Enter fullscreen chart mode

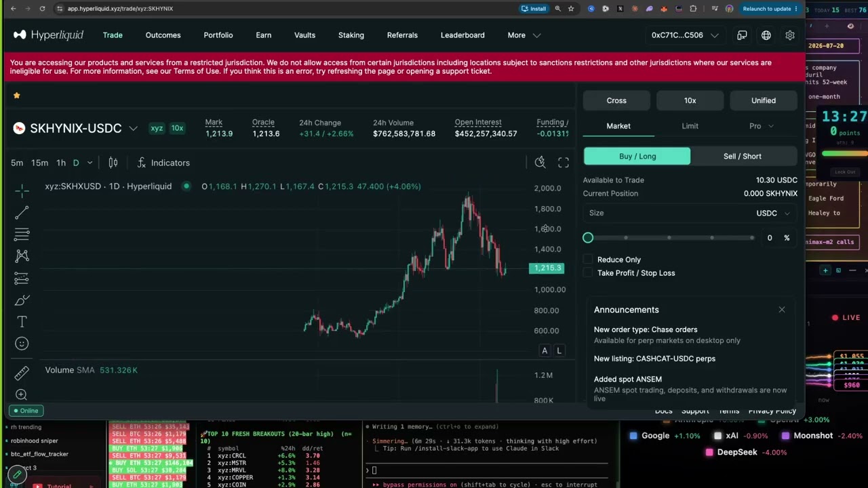click(x=564, y=163)
